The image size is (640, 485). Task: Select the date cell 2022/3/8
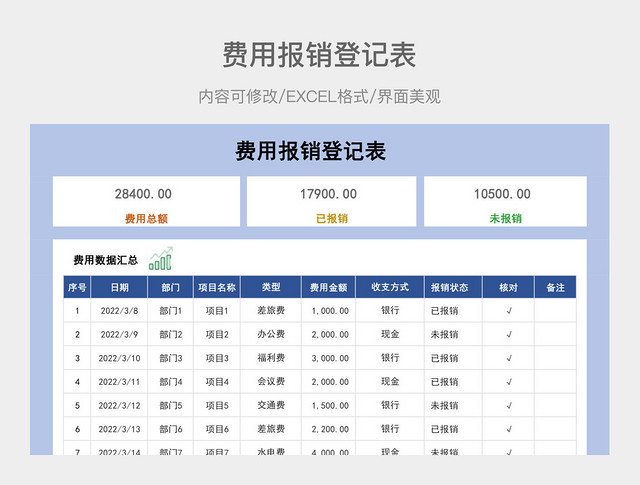pyautogui.click(x=119, y=311)
